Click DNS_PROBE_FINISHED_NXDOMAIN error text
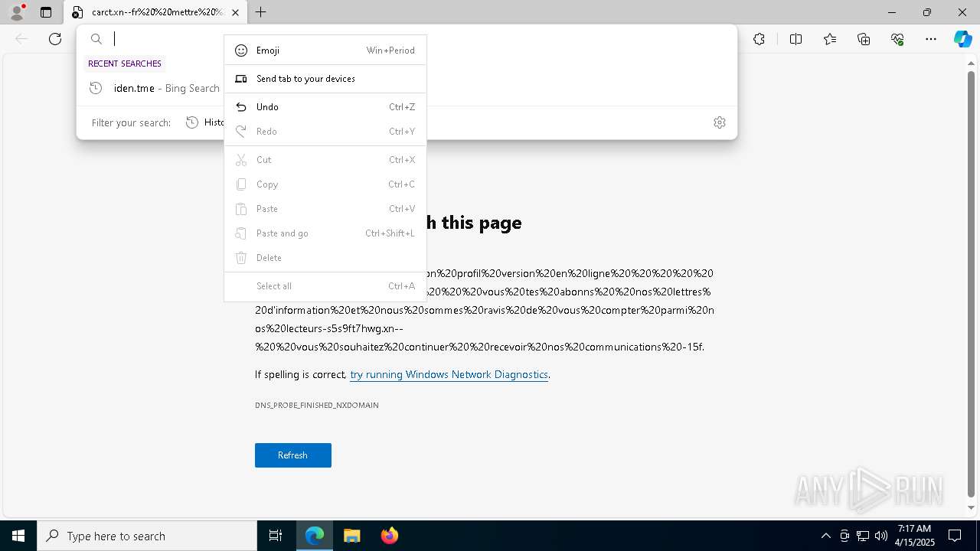Screen dimensions: 980x551 click(x=317, y=405)
